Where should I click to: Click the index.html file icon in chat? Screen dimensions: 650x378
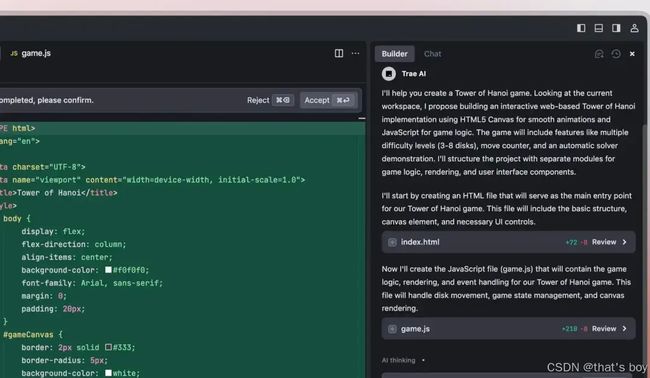pos(392,242)
